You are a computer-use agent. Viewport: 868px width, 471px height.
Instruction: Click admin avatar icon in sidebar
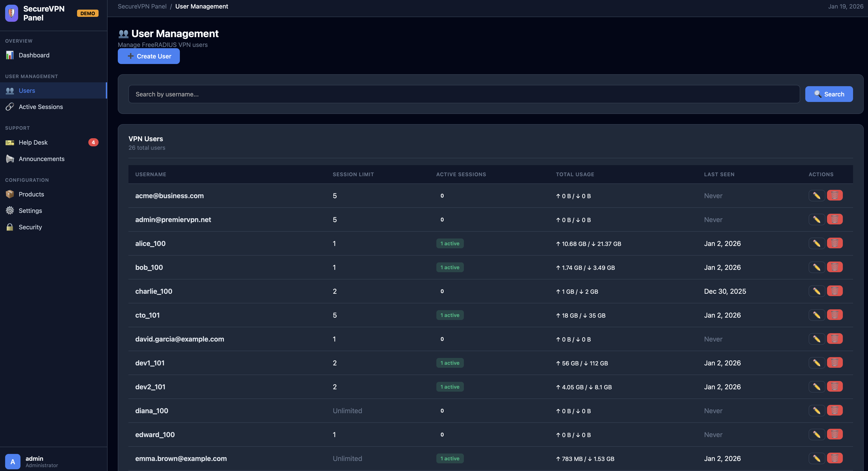[13, 461]
